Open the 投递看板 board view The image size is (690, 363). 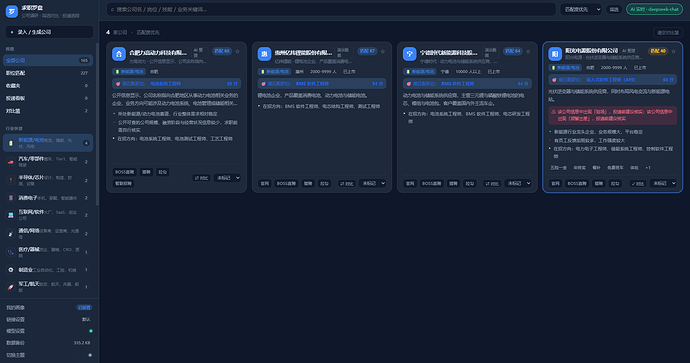(x=48, y=99)
